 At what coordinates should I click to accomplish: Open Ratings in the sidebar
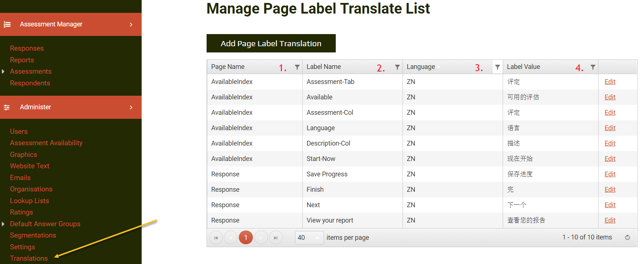[21, 212]
